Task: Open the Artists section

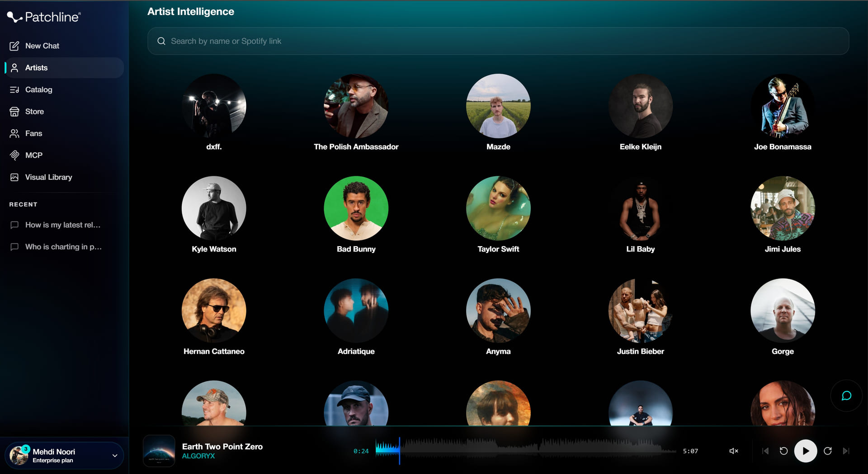Action: [64, 68]
